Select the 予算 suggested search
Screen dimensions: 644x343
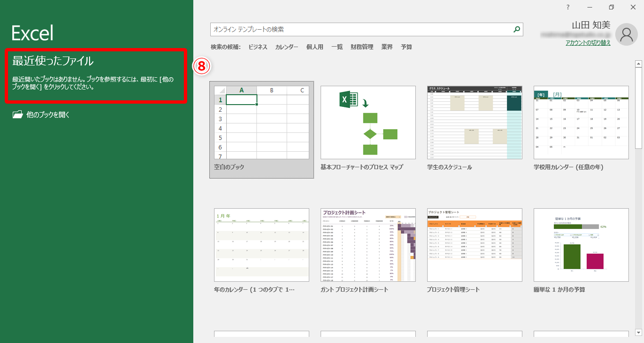406,47
